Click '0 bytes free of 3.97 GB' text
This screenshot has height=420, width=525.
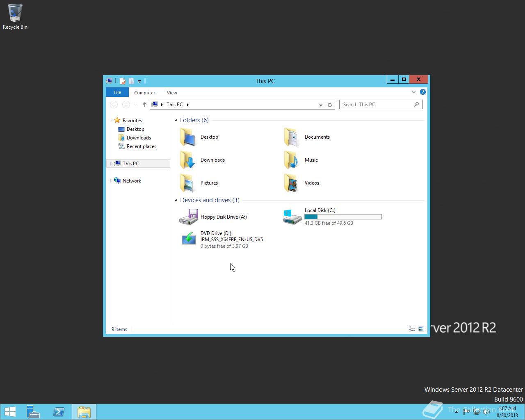coord(224,246)
